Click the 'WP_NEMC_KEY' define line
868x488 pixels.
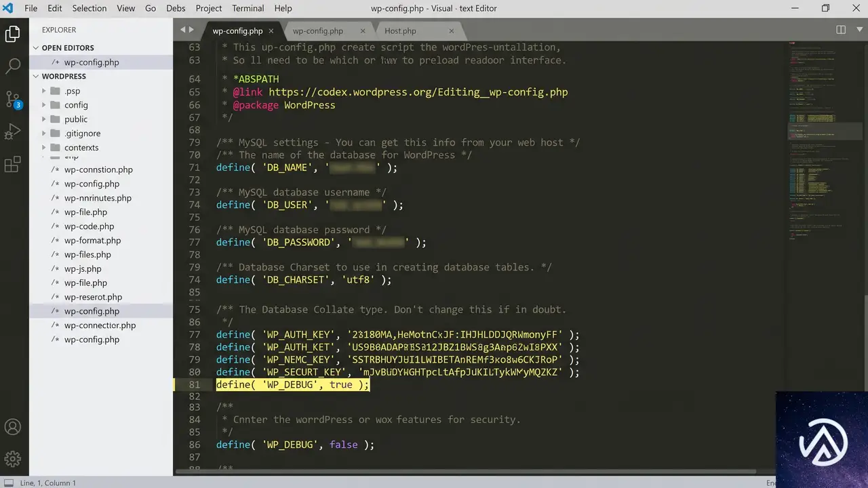(398, 360)
